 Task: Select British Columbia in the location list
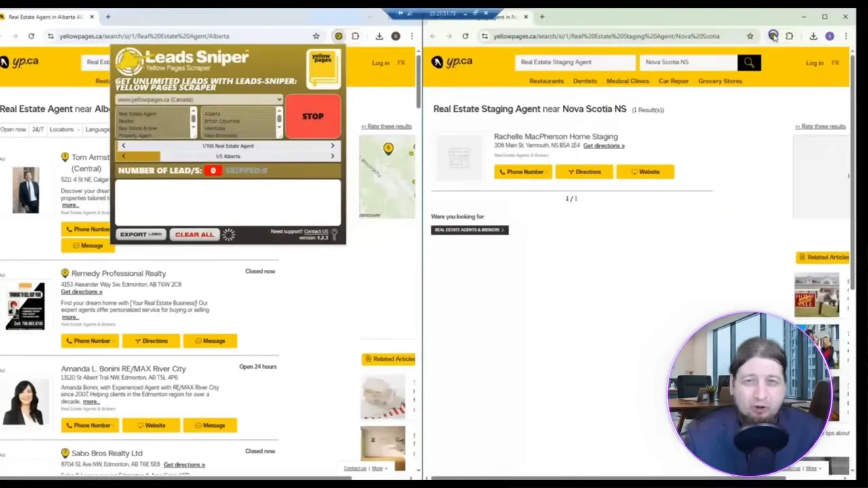[x=222, y=121]
